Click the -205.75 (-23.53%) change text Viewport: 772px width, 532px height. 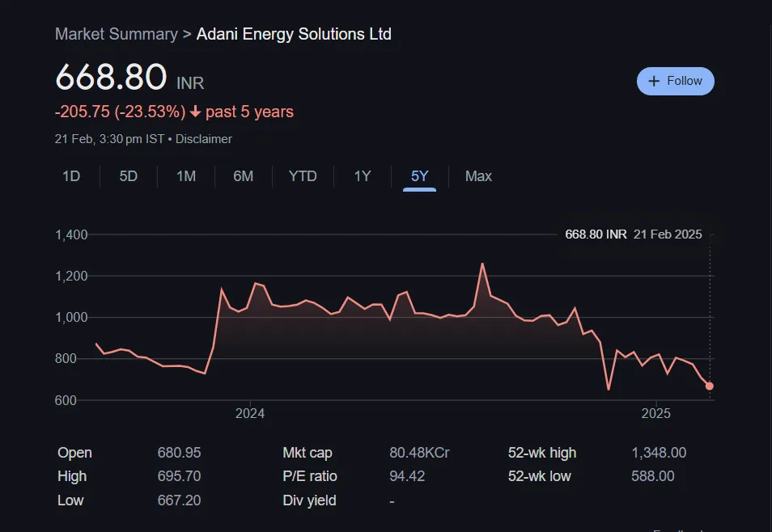(x=120, y=112)
